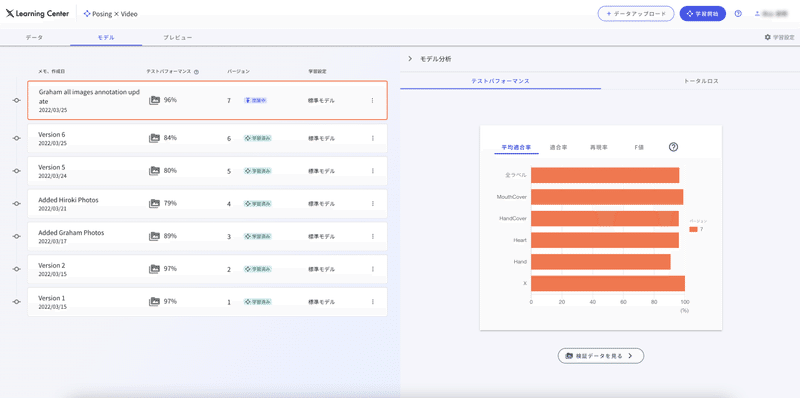Click the timeline node for Version 1
This screenshot has height=398, width=800.
[16, 302]
